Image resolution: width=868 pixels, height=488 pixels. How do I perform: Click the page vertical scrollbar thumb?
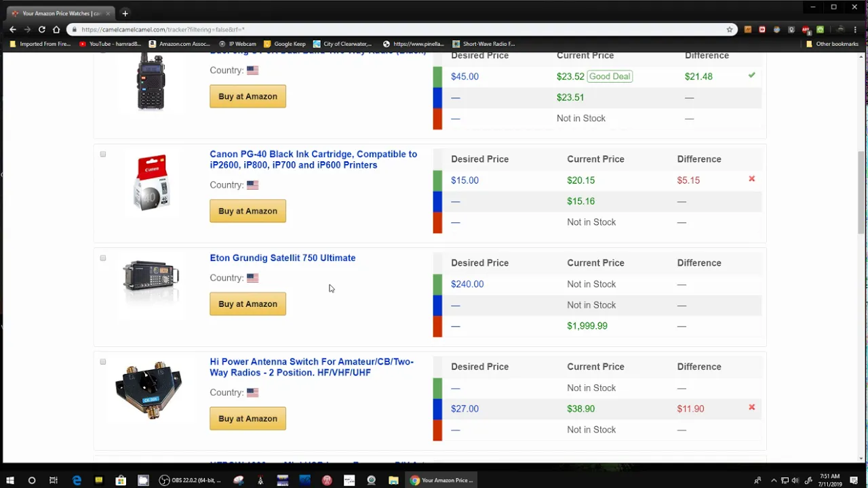click(x=862, y=192)
